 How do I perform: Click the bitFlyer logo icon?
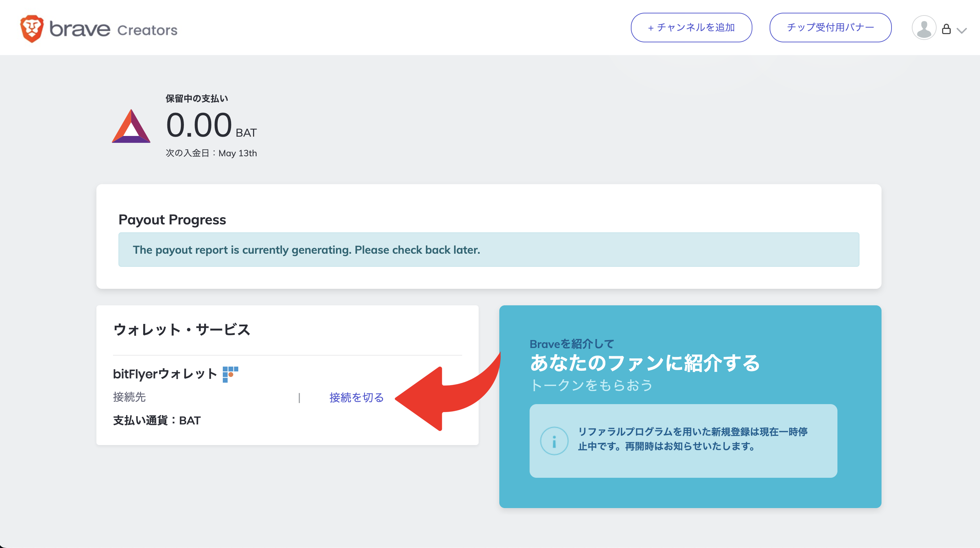tap(230, 374)
